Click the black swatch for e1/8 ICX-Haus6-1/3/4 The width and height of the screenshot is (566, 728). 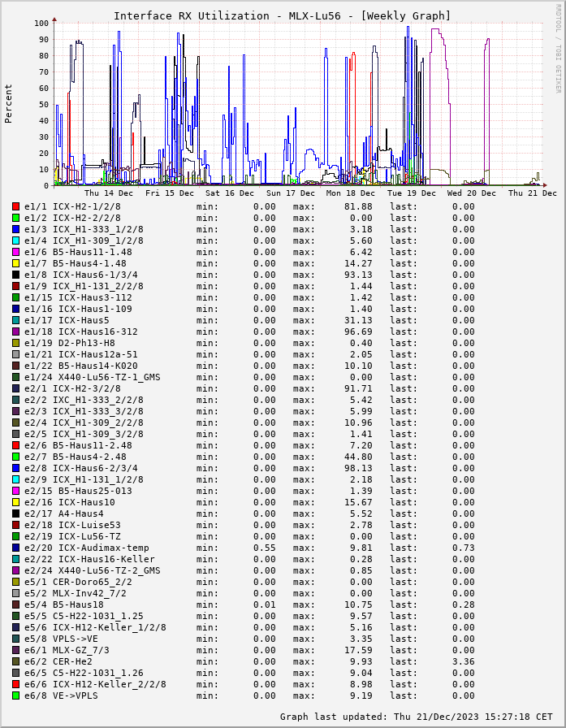tap(15, 275)
